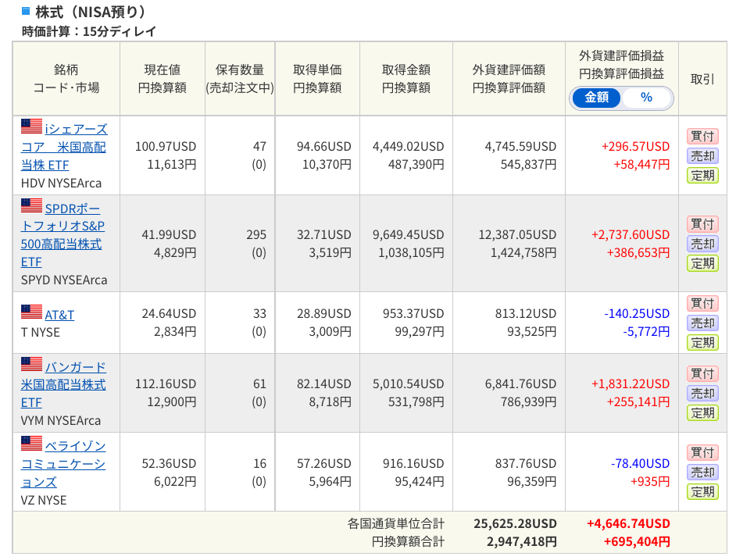The image size is (736, 560).
Task: Open the AT&T stock link
Action: (x=59, y=315)
